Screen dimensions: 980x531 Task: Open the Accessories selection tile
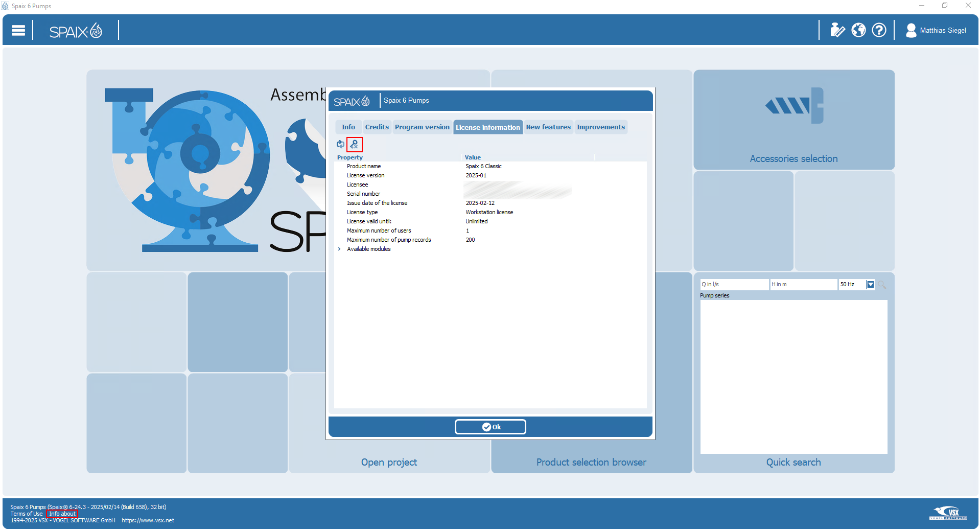point(794,120)
